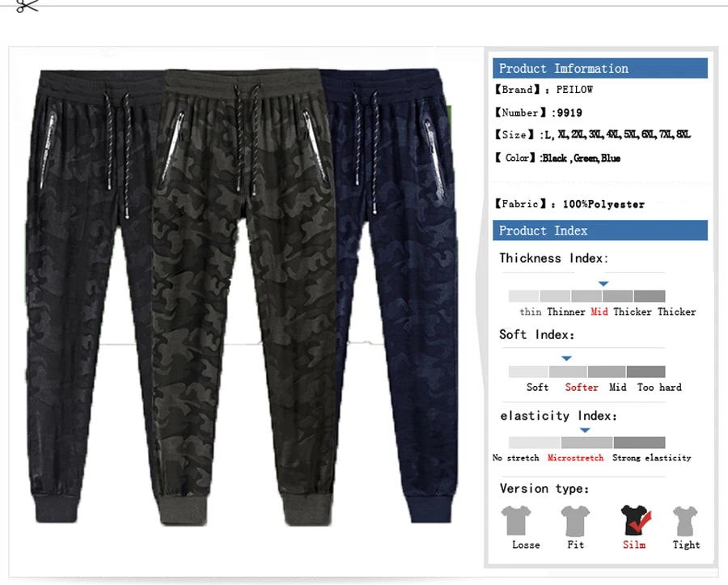
Task: Click the black Silm shirt icon
Action: pyautogui.click(x=634, y=520)
